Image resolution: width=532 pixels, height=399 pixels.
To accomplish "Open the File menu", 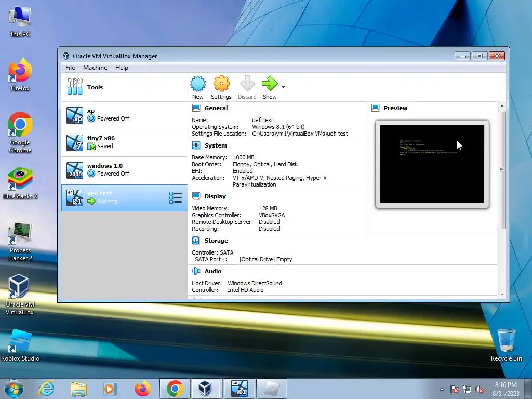I will (x=70, y=68).
